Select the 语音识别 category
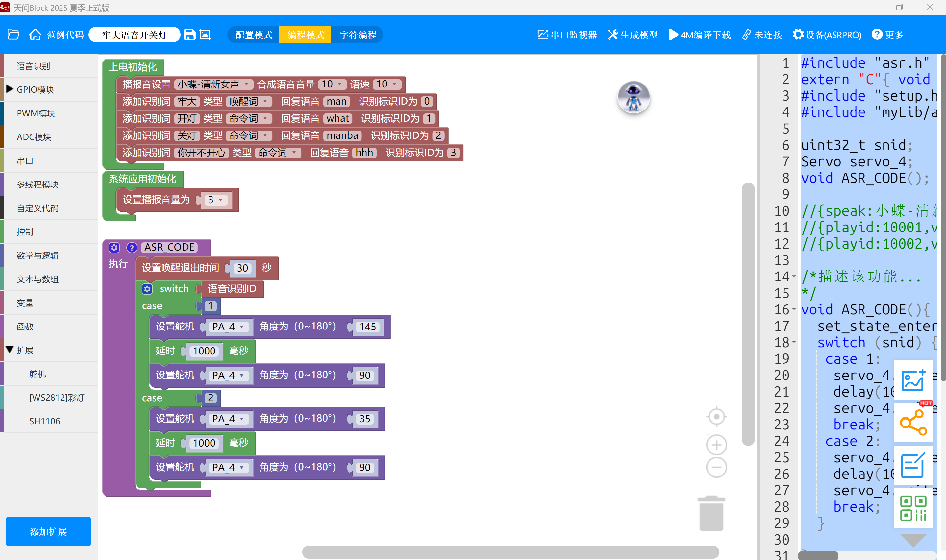This screenshot has height=560, width=946. [x=33, y=66]
